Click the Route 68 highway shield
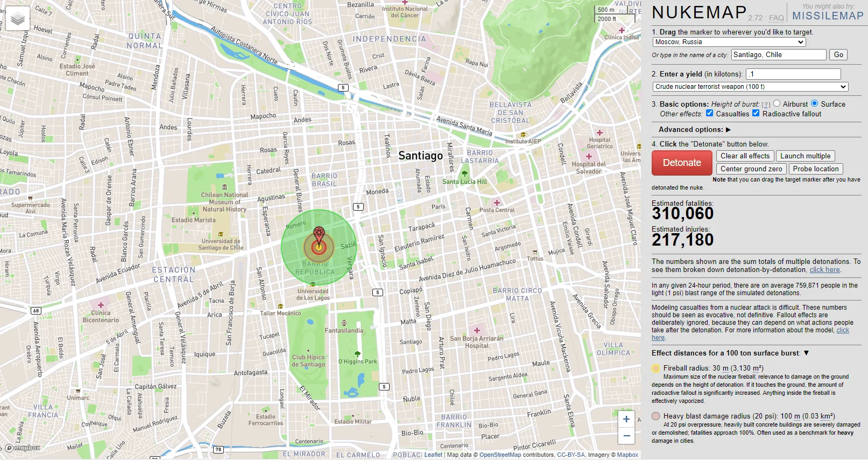The width and height of the screenshot is (868, 460). (36, 311)
